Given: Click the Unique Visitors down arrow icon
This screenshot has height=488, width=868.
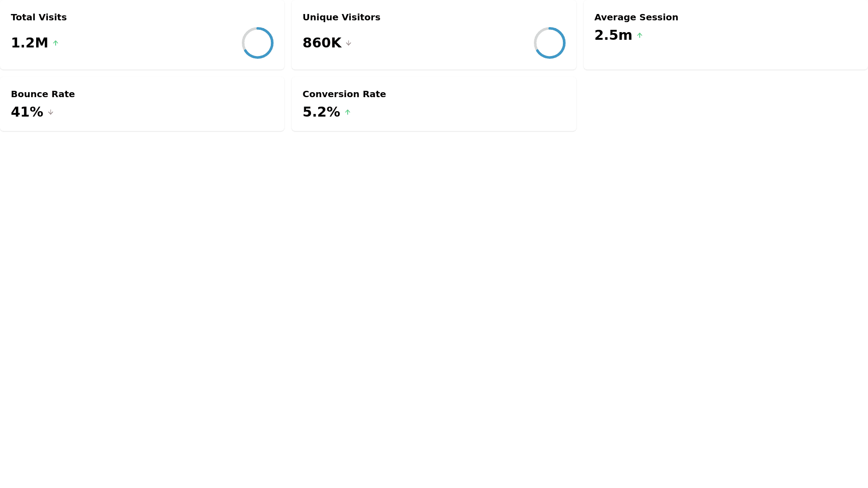Looking at the screenshot, I should (x=349, y=43).
